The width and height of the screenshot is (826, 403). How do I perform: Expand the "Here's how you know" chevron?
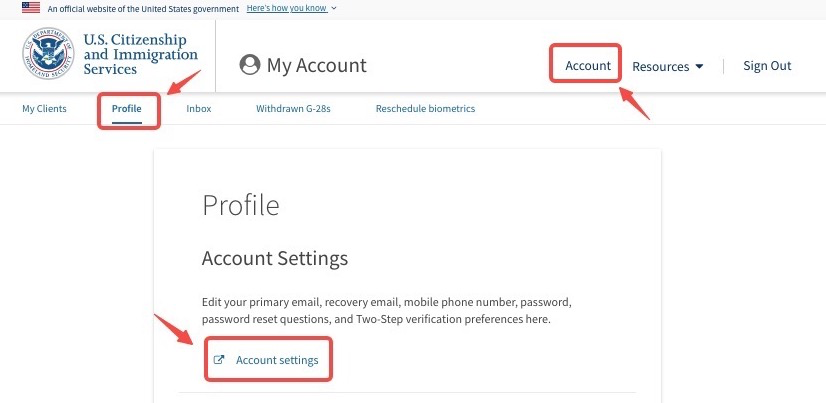click(334, 8)
